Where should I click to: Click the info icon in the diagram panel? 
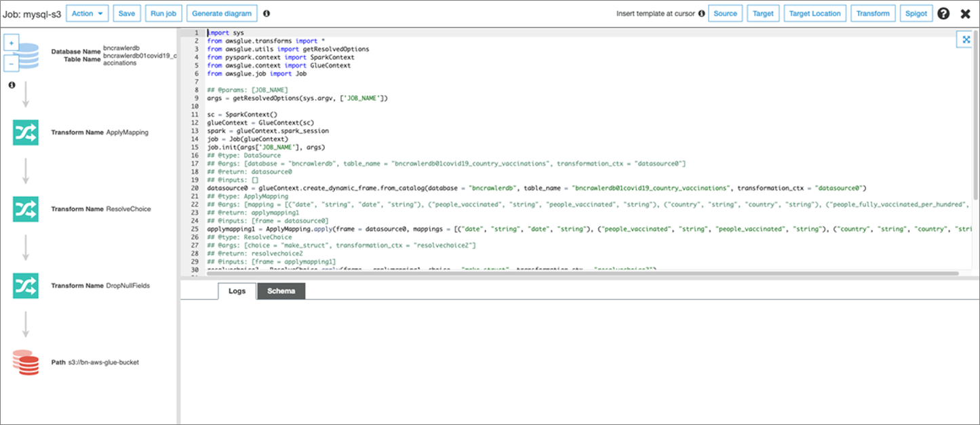tap(11, 85)
